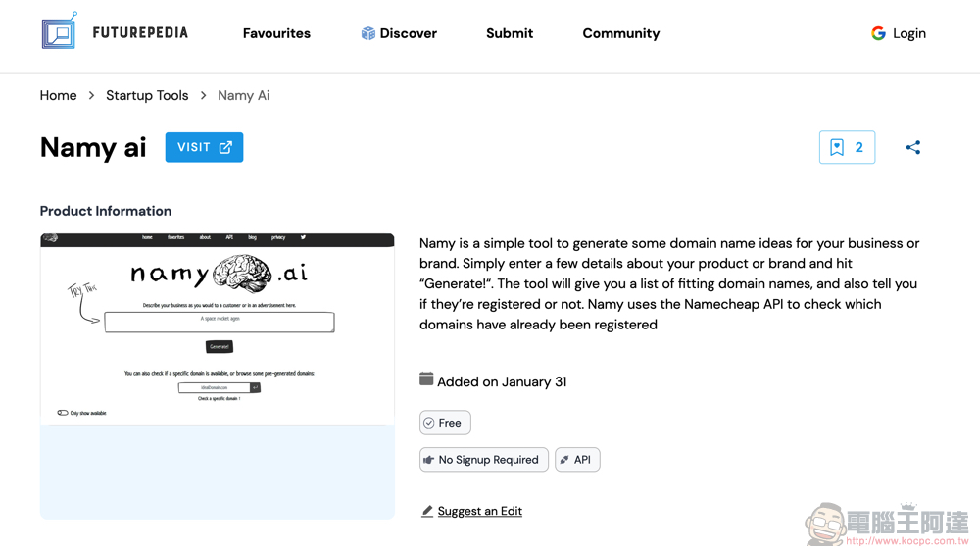Screen dimensions: 980x555
Task: Click the dice icon next to Discover
Action: pos(368,33)
